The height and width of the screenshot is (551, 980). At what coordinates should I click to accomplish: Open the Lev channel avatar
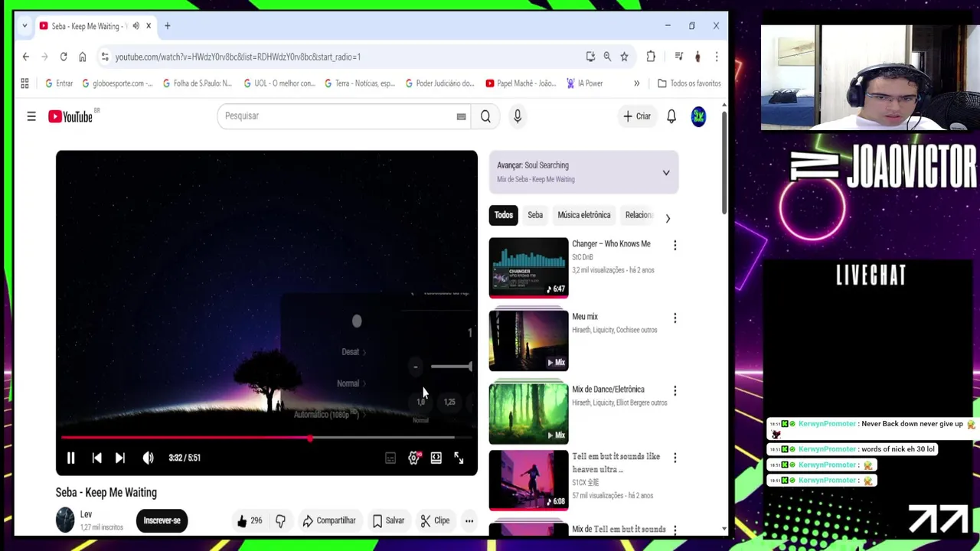65,520
